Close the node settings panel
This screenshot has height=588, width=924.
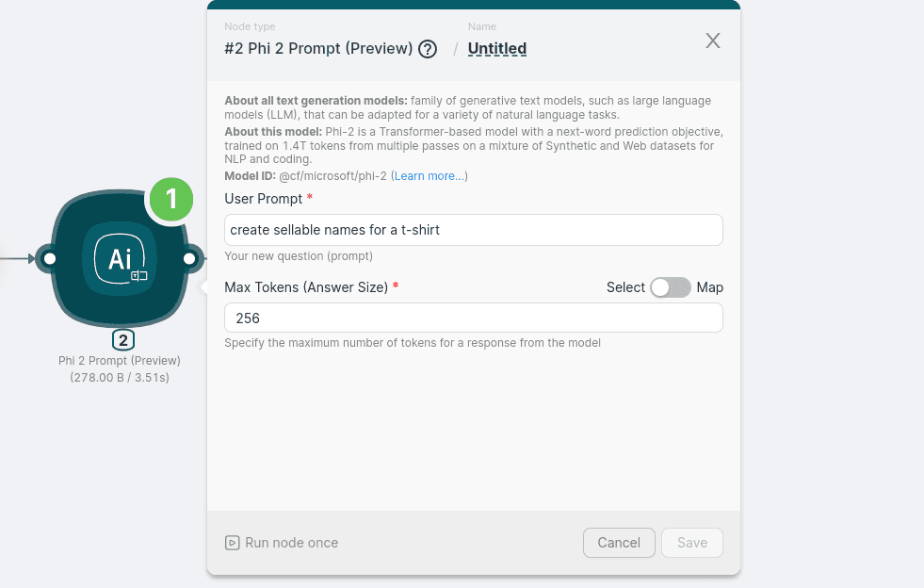[713, 41]
